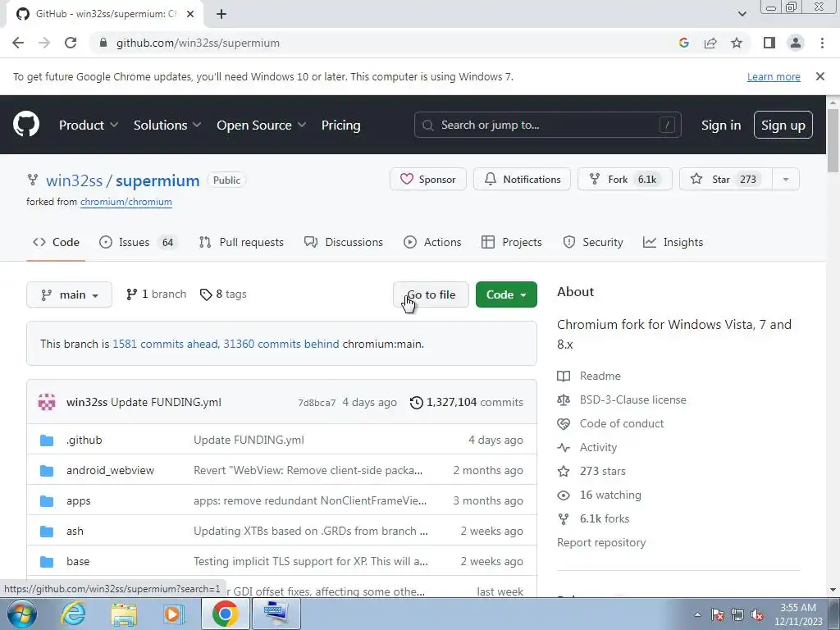Bookmark page with the star icon
This screenshot has height=630, width=840.
737,43
